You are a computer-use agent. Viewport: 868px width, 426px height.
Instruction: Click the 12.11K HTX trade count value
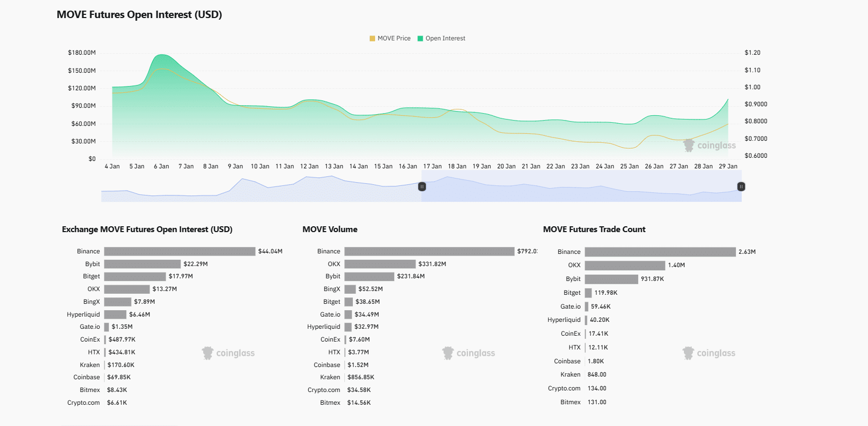(x=598, y=347)
